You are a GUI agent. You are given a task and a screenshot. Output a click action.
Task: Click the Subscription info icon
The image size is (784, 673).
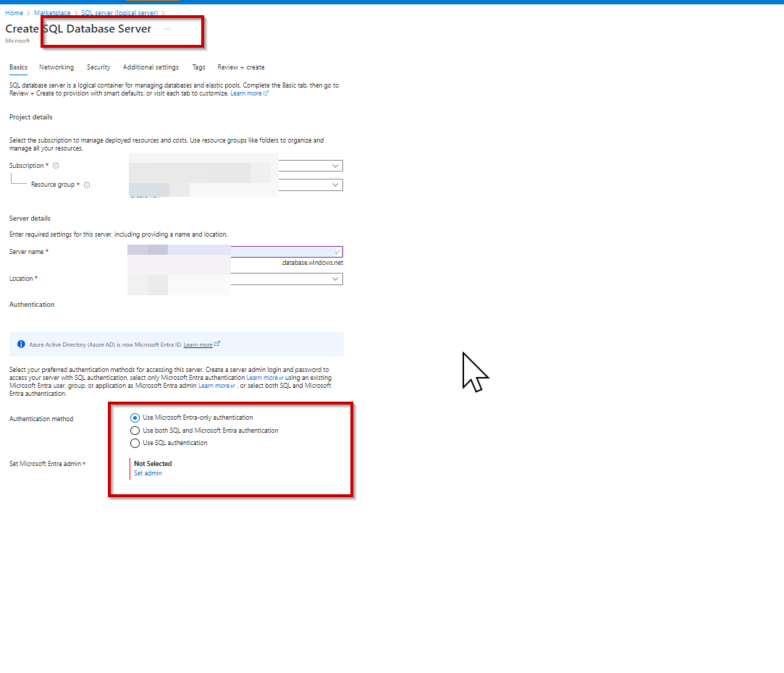click(x=56, y=166)
